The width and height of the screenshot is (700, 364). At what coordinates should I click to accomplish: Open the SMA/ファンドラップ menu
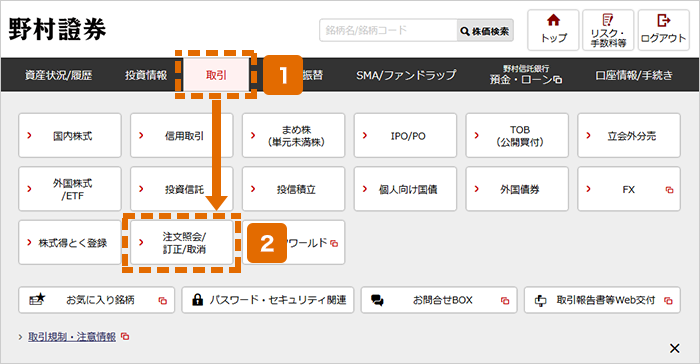(406, 75)
